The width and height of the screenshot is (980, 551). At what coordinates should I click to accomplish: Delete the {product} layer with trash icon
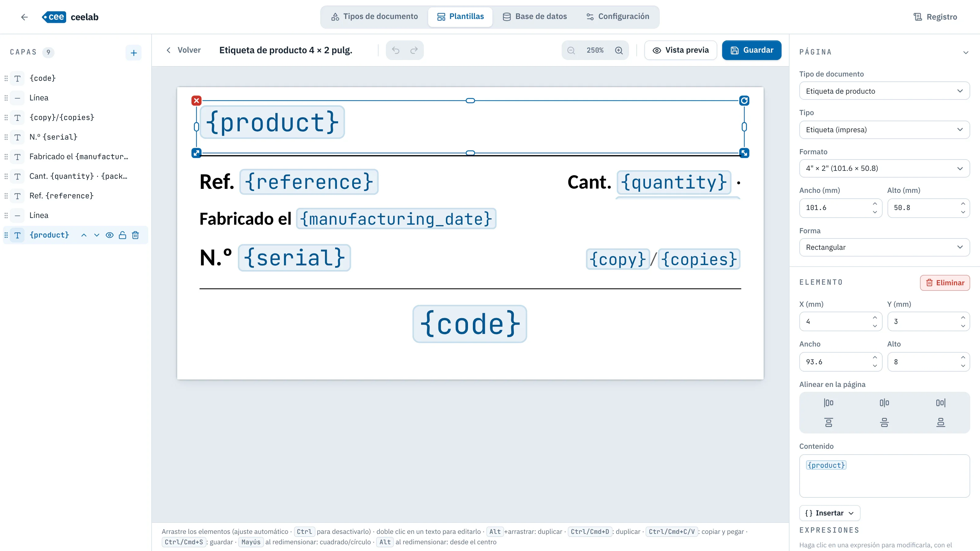click(x=135, y=235)
